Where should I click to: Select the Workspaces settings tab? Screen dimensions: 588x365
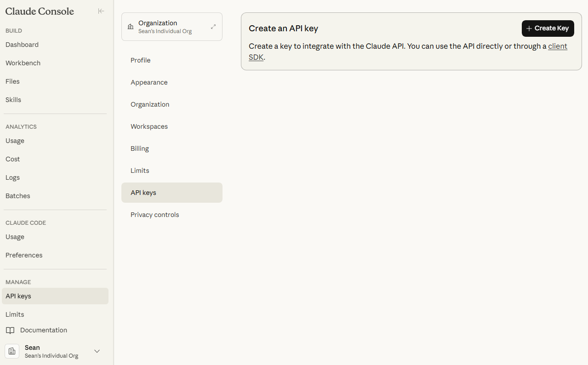[149, 126]
